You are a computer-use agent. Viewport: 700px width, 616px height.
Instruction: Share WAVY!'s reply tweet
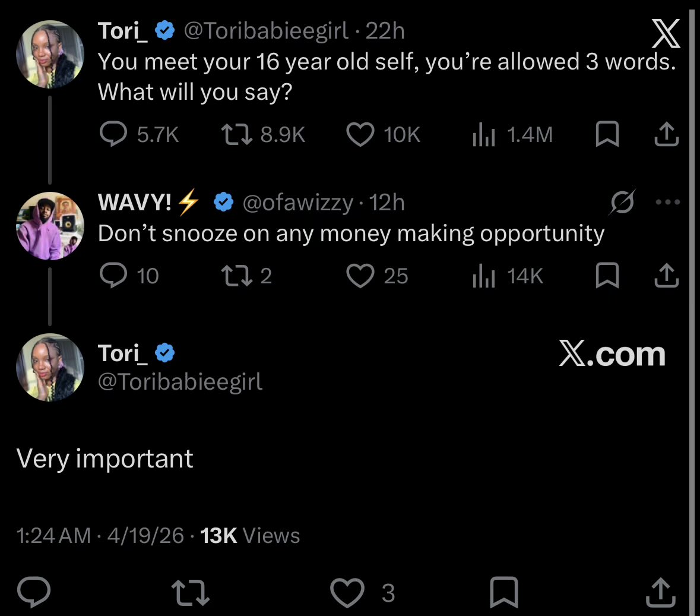point(666,275)
